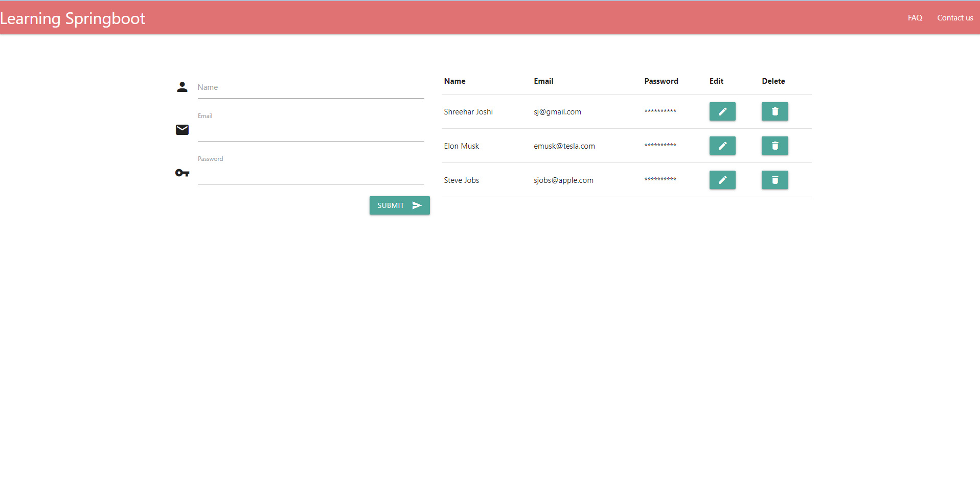The image size is (980, 493).
Task: Click the key icon beside the Password field
Action: [182, 173]
